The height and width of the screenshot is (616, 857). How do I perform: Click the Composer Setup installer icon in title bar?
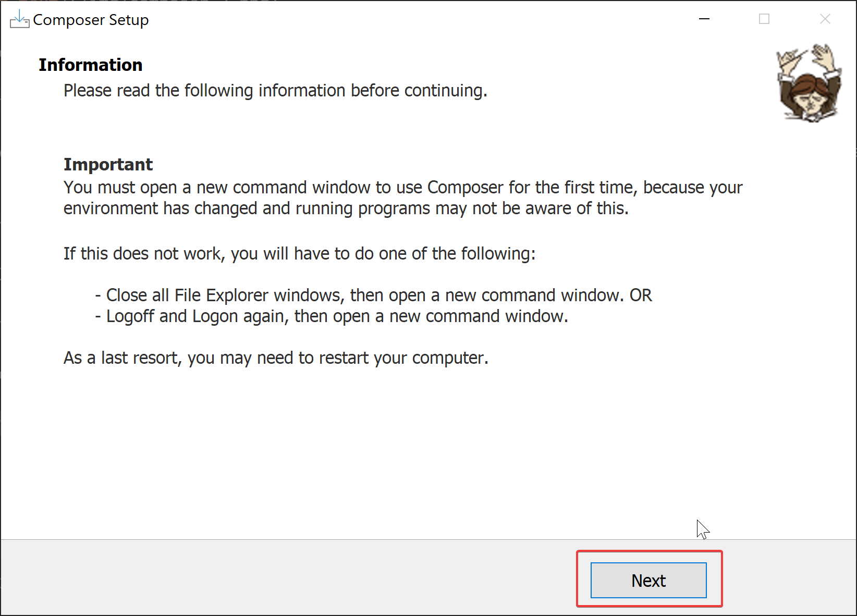(19, 19)
